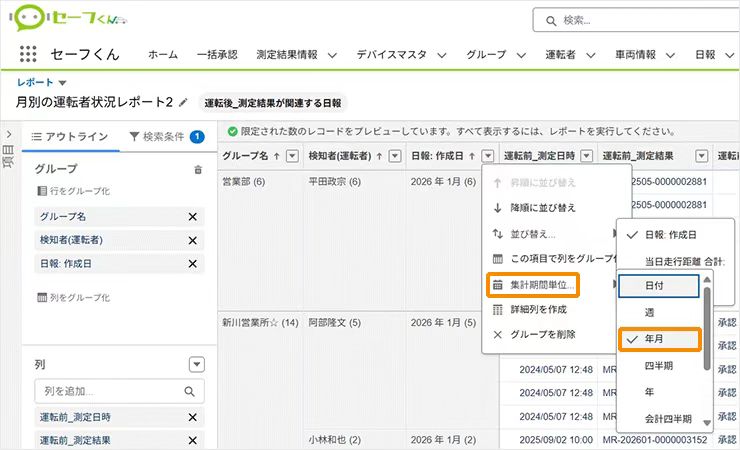Select 日報: 作成日 in sort submenu
The image size is (740, 450).
click(x=671, y=235)
